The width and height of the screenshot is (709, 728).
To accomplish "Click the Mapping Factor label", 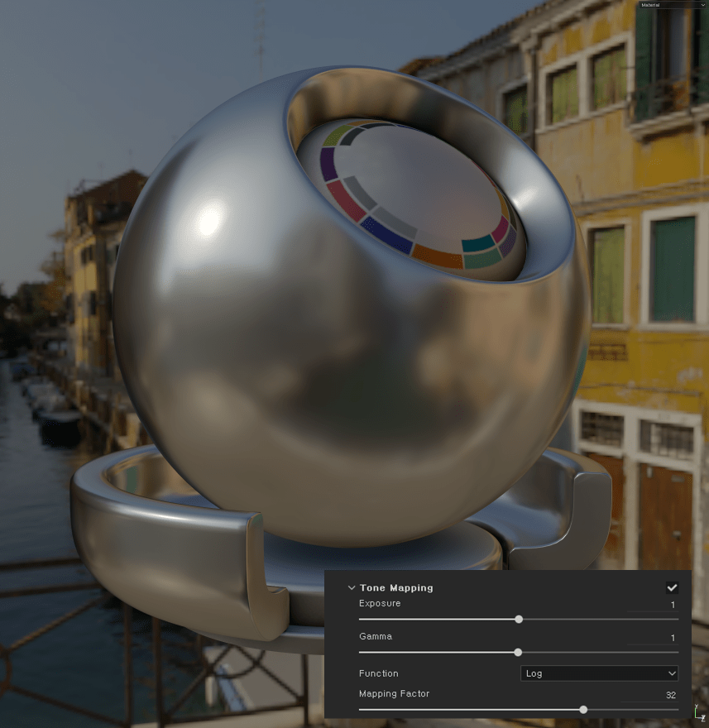I will [x=394, y=694].
